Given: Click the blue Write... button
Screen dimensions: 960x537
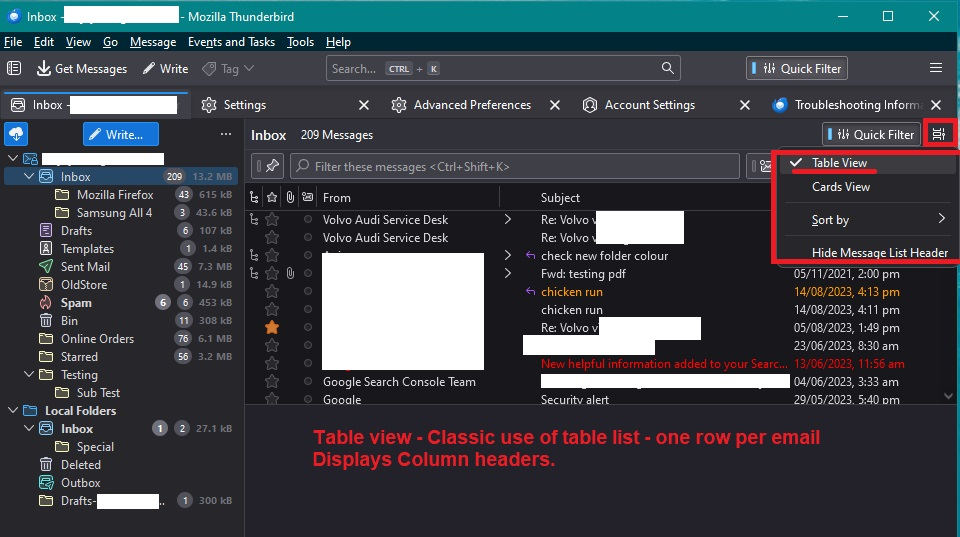Looking at the screenshot, I should coord(120,134).
